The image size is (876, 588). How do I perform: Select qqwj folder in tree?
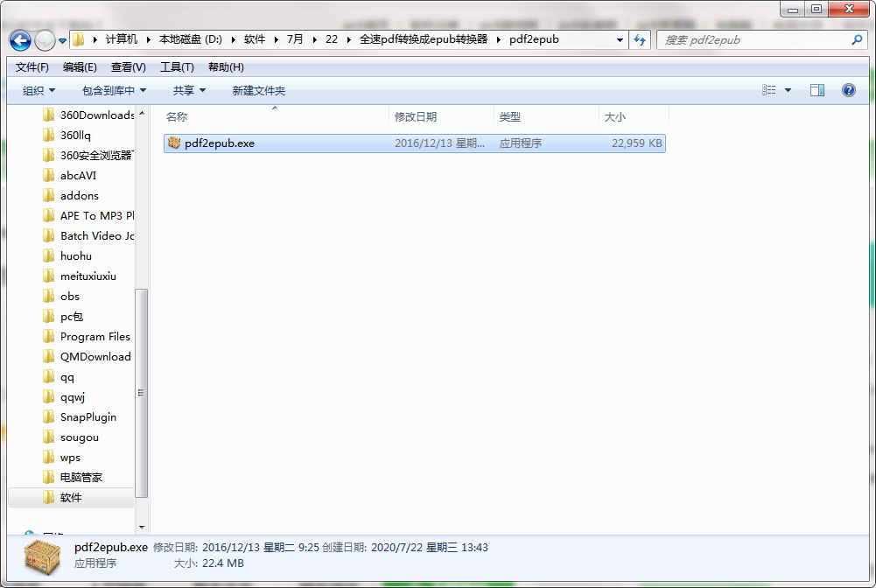point(64,397)
